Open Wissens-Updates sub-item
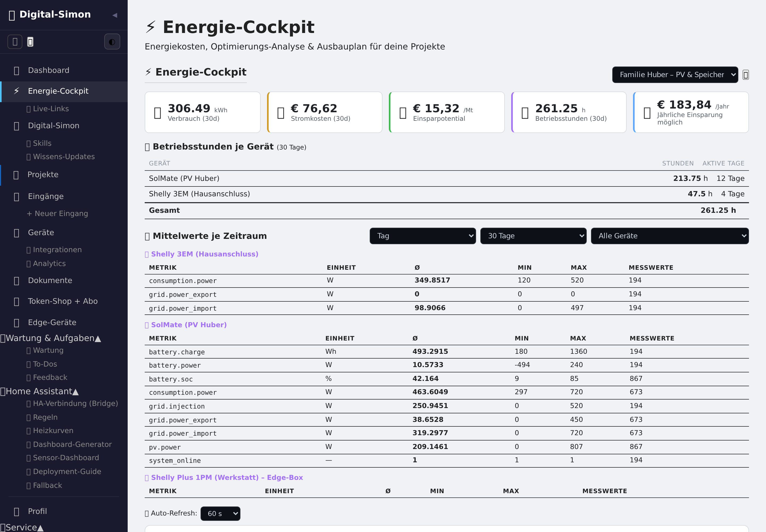The width and height of the screenshot is (766, 532). click(61, 157)
